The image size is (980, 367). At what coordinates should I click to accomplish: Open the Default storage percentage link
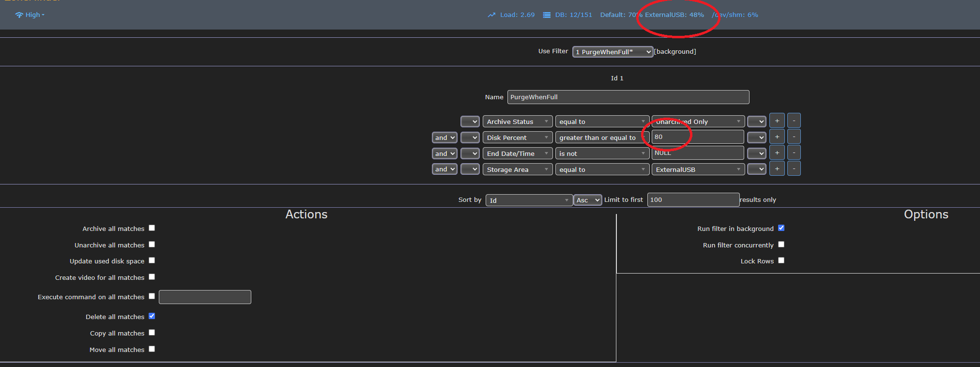click(621, 15)
